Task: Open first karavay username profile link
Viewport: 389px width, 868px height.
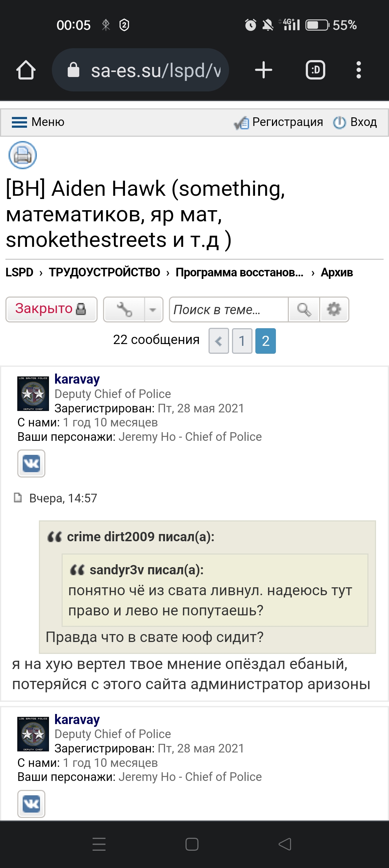Action: 77,379
